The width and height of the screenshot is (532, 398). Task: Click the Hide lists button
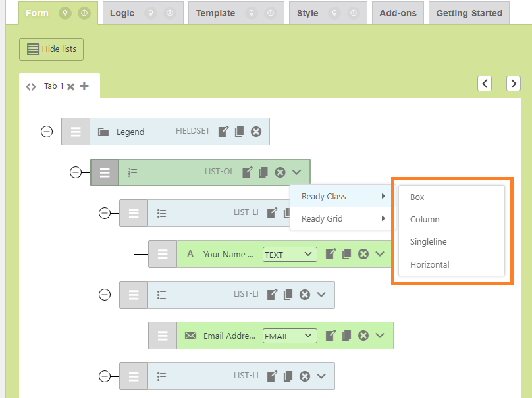pyautogui.click(x=52, y=49)
